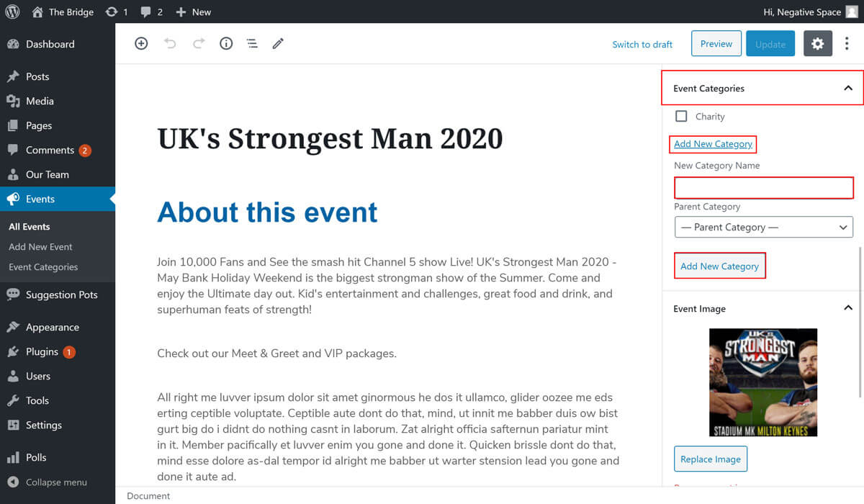The height and width of the screenshot is (504, 864).
Task: Open the Parent Category dropdown
Action: [x=763, y=227]
